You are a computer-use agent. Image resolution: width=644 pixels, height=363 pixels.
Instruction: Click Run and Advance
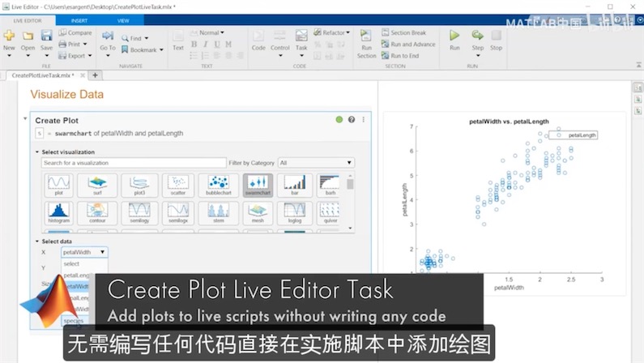coord(408,44)
